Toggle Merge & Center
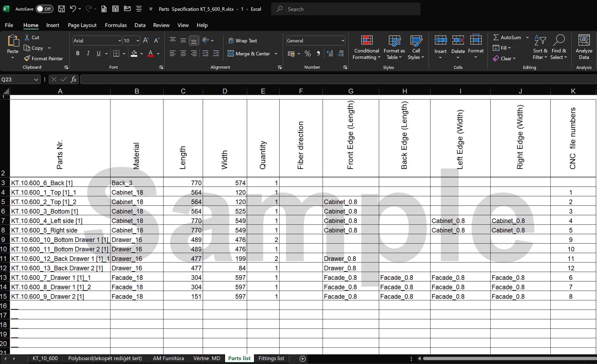Screen dimensions: 597x364 (x=249, y=54)
